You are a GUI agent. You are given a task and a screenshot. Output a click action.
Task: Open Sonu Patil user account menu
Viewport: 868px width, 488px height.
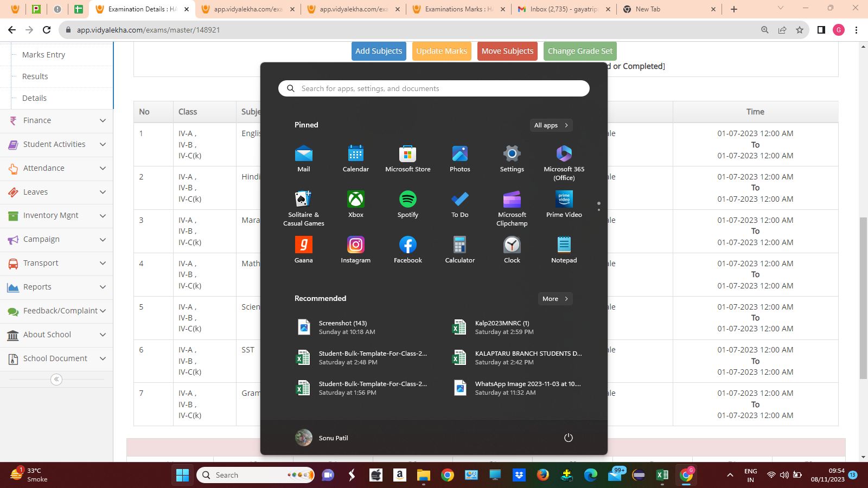[322, 438]
